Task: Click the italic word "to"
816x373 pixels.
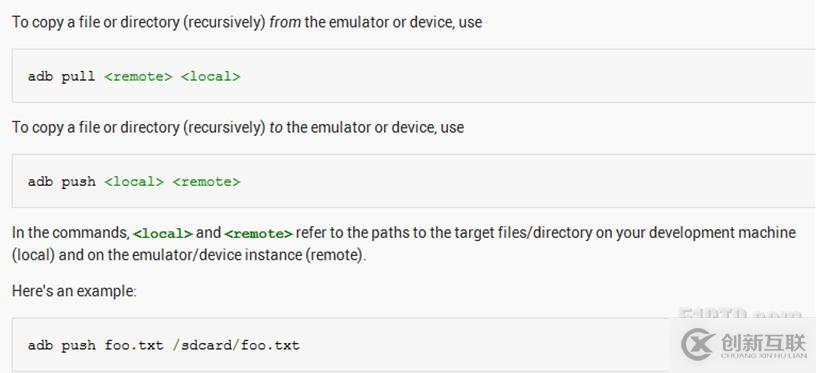Action: (x=276, y=127)
